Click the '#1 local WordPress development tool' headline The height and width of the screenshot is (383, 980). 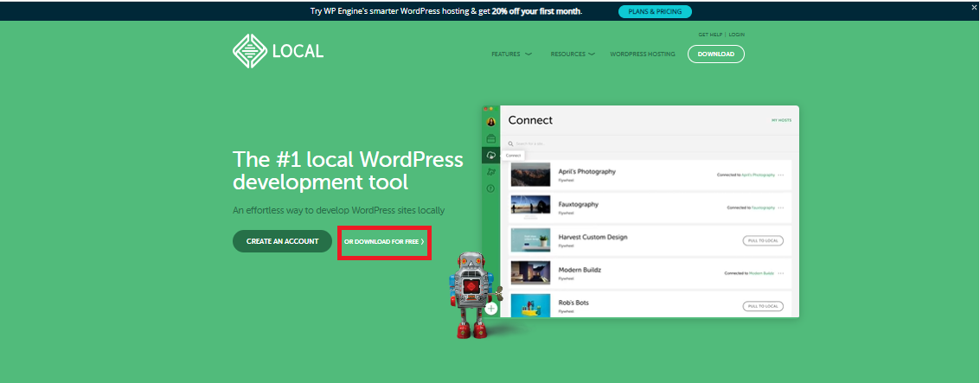coord(348,170)
